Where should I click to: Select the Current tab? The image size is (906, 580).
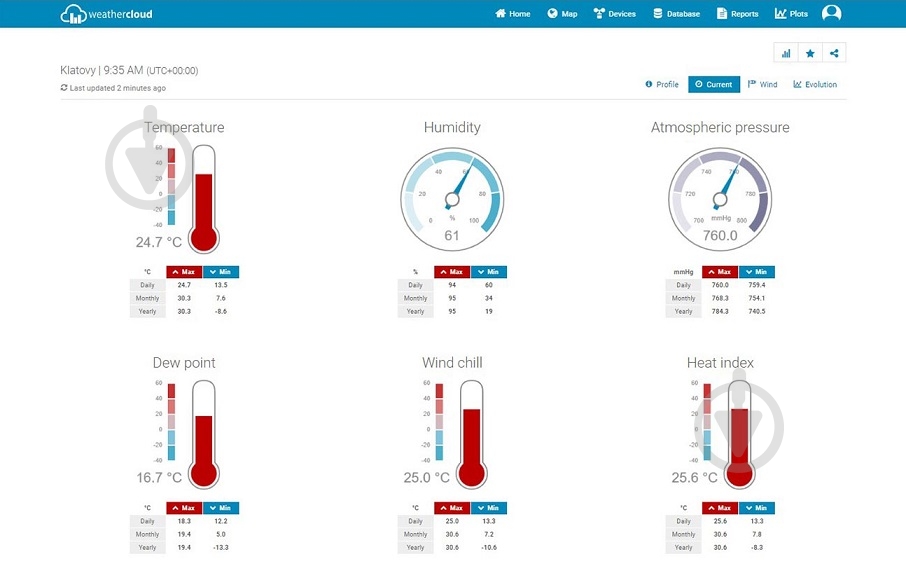714,84
